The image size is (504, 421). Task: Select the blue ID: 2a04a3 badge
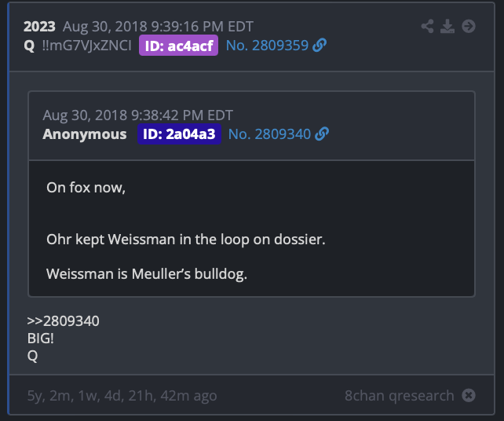(x=179, y=134)
